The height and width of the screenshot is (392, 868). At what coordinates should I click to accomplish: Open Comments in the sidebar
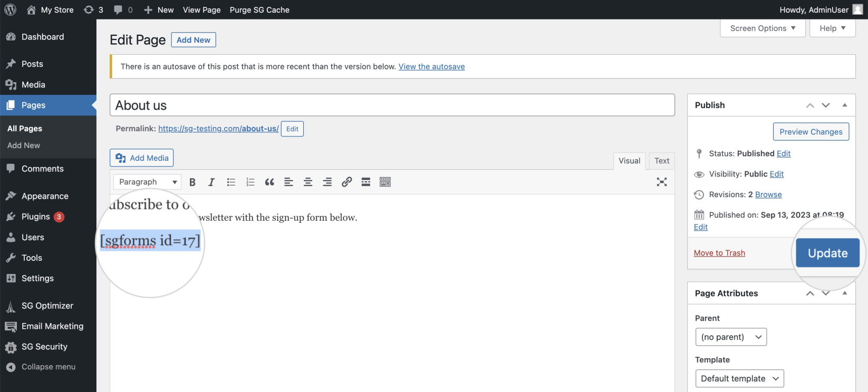click(x=48, y=169)
